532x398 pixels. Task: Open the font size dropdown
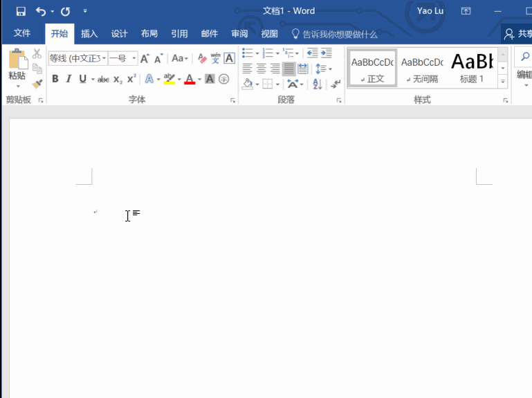(x=134, y=58)
